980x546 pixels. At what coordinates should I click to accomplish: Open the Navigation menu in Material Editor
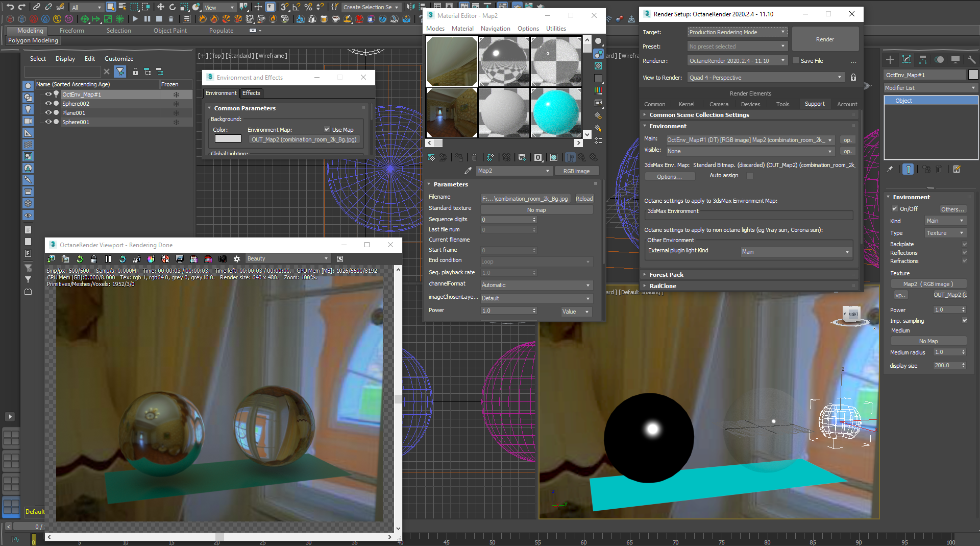pyautogui.click(x=495, y=29)
